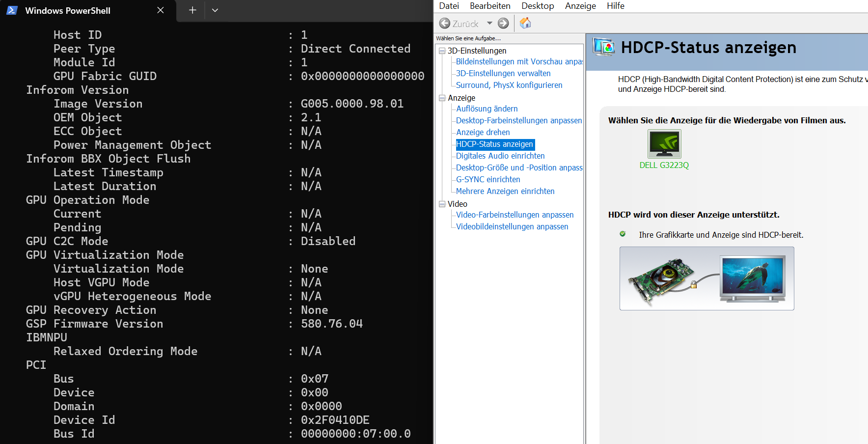Open the Back history dropdown arrow
The height and width of the screenshot is (444, 868).
489,24
